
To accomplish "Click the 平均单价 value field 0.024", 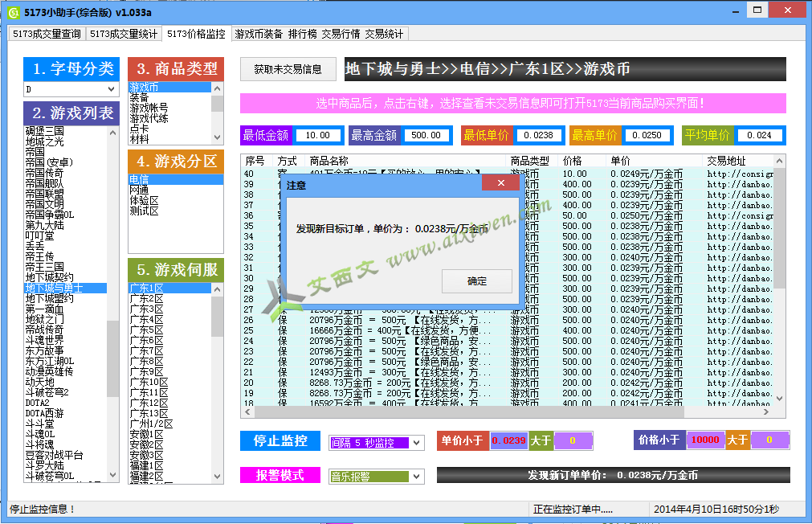I will point(759,135).
